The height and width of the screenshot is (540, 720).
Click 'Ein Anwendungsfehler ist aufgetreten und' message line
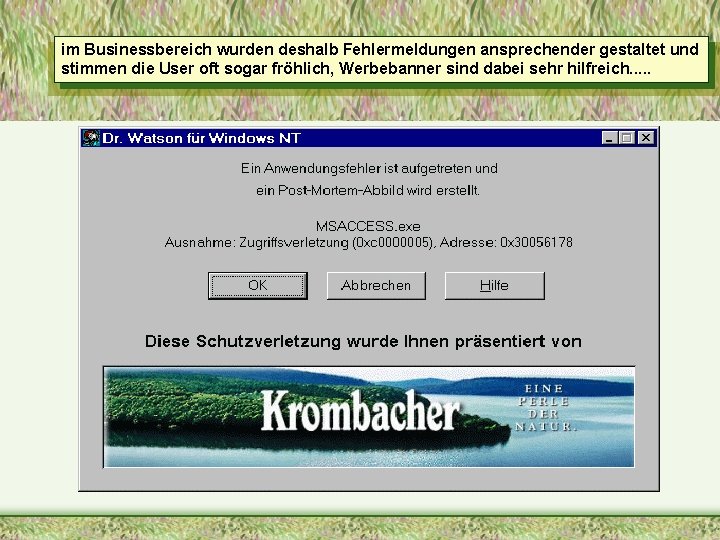click(x=369, y=169)
